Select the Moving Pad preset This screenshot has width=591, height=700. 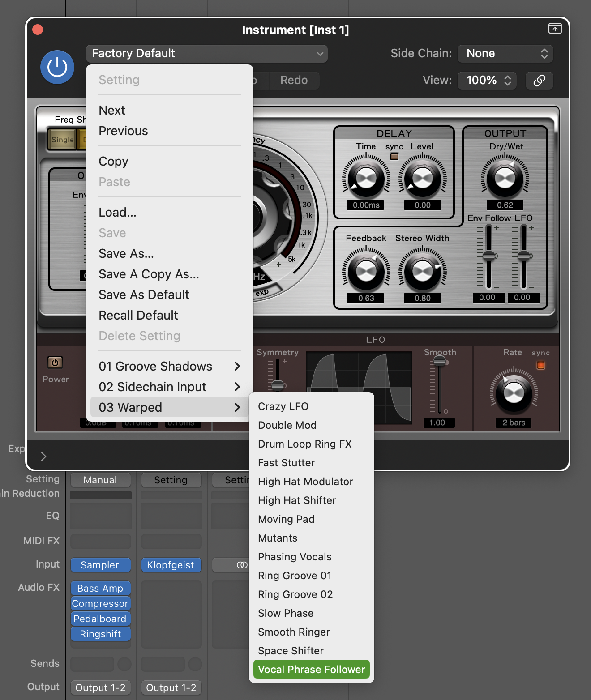click(312, 519)
